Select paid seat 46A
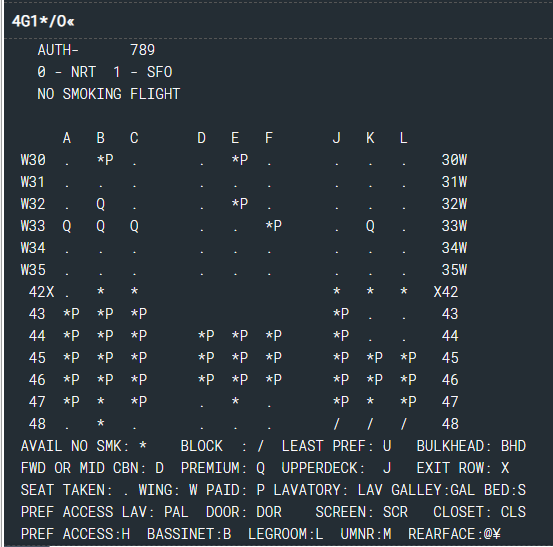The image size is (553, 547). pyautogui.click(x=71, y=379)
